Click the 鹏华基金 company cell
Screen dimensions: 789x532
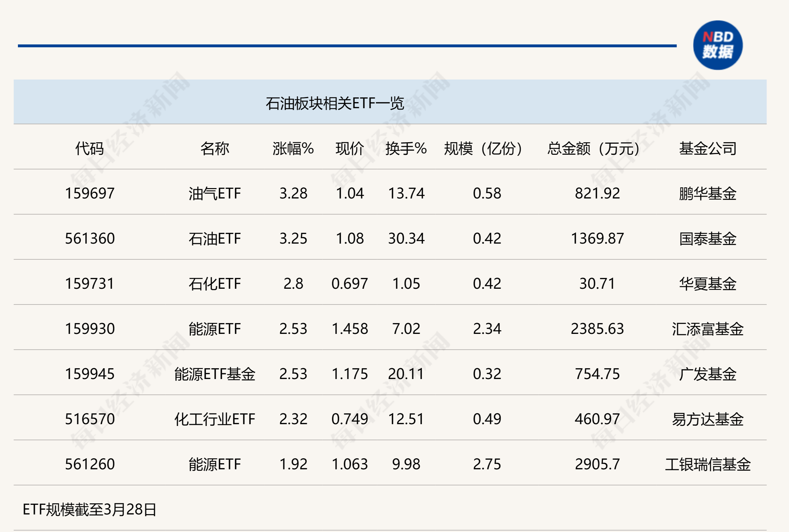tap(708, 193)
